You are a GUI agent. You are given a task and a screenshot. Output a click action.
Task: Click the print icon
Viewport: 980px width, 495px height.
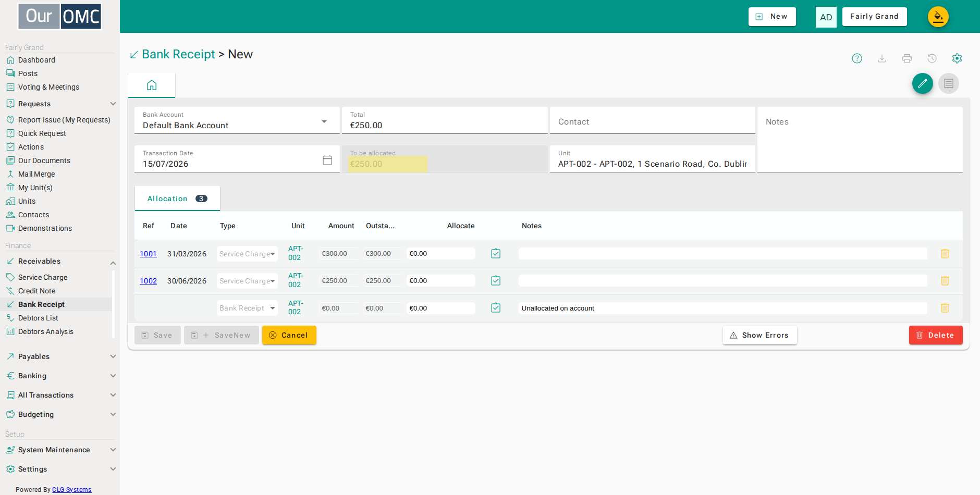click(907, 58)
